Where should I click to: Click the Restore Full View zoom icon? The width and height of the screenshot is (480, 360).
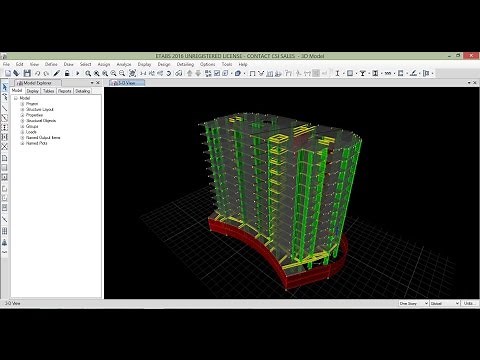97,73
